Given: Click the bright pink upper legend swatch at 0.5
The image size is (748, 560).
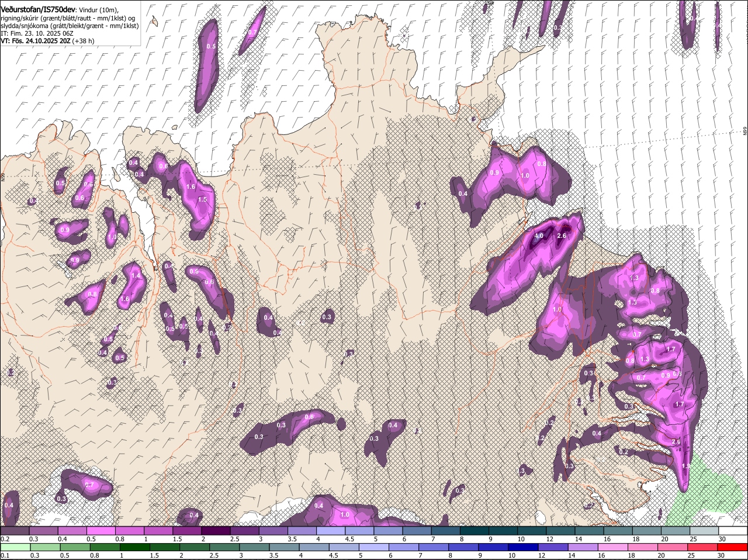Looking at the screenshot, I should tap(101, 531).
